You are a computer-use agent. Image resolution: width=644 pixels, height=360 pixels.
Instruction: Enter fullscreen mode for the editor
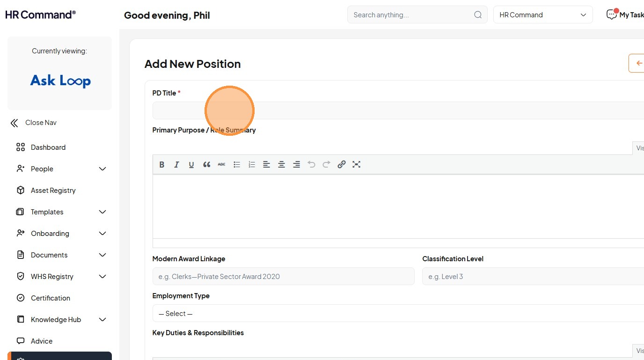click(356, 164)
